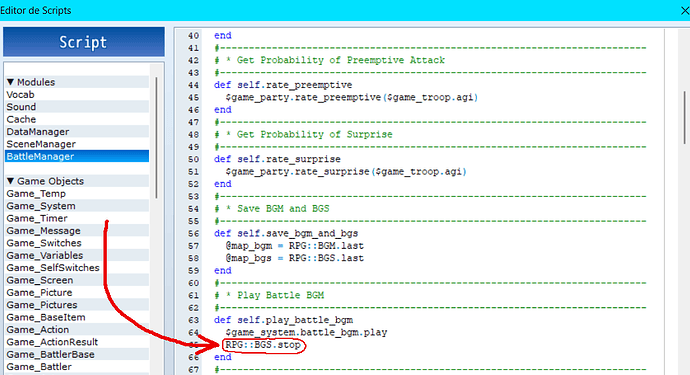Open the Game_Action script
Screen dimensions: 690x375
(77, 330)
